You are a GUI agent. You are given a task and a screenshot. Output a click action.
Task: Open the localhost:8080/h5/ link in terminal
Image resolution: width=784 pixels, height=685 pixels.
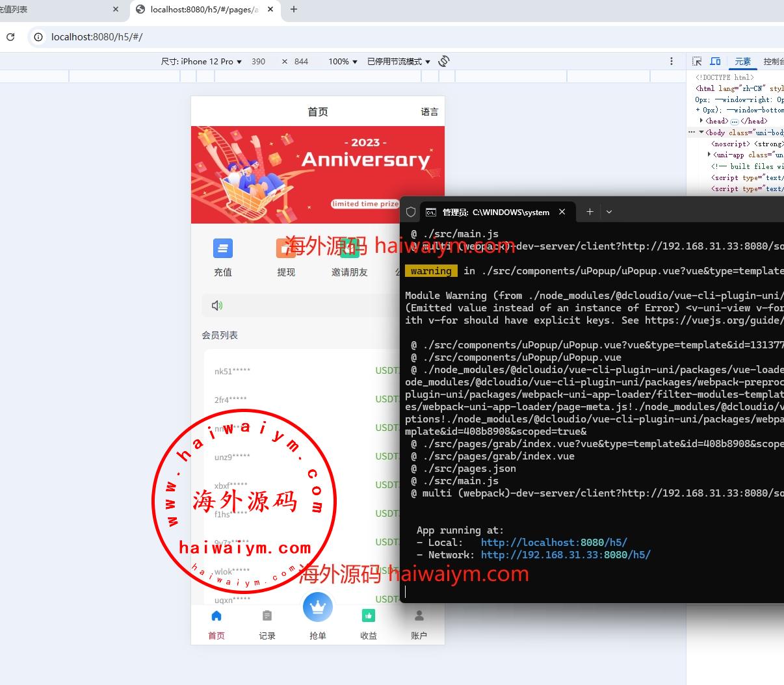(554, 542)
